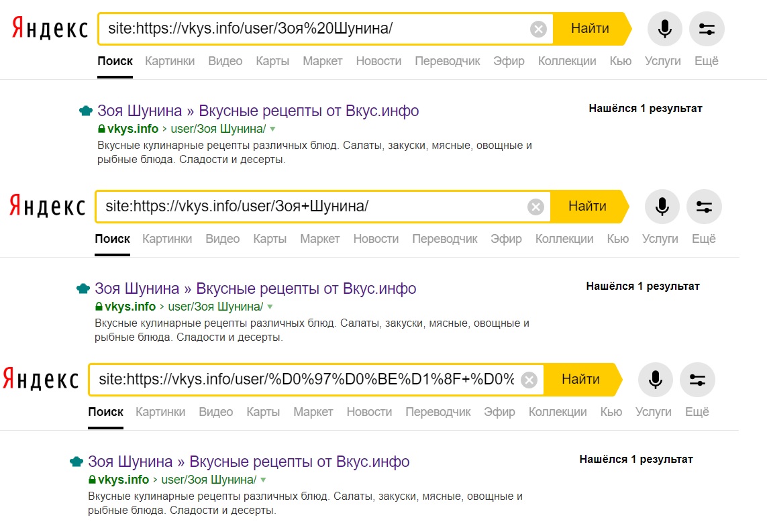767x532 pixels.
Task: Expand result URL arrow under %D0%97 encoded query
Action: point(263,480)
